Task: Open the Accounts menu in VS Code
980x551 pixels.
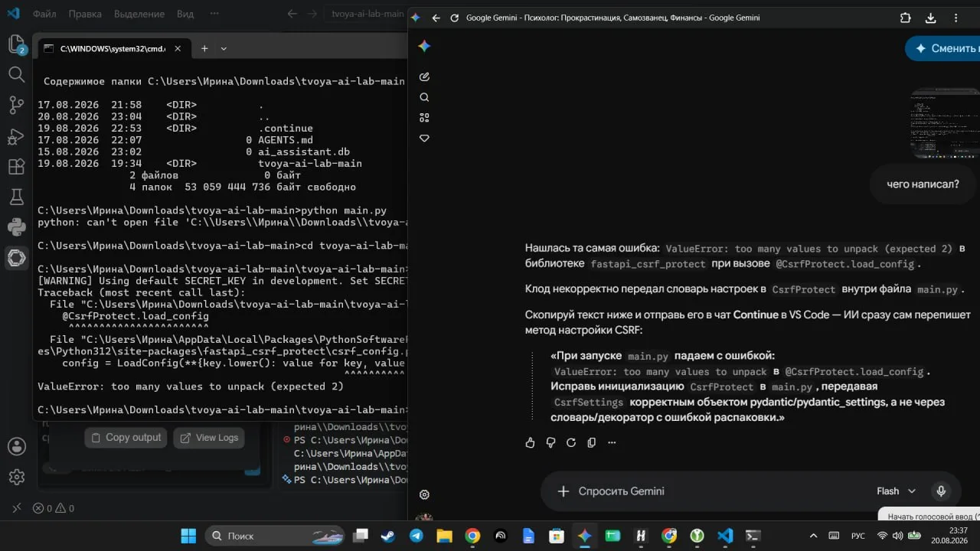Action: click(16, 447)
